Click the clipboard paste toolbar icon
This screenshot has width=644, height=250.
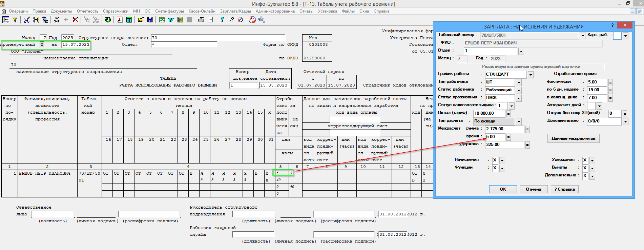45,20
